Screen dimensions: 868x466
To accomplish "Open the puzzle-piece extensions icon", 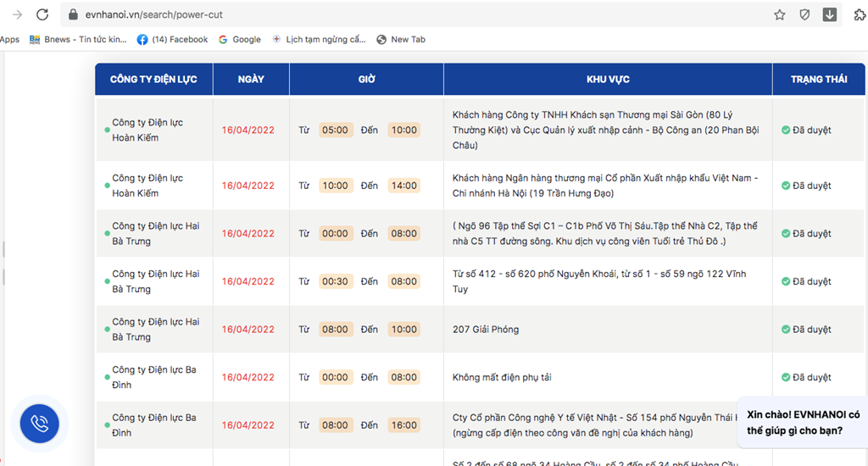I will pyautogui.click(x=860, y=14).
